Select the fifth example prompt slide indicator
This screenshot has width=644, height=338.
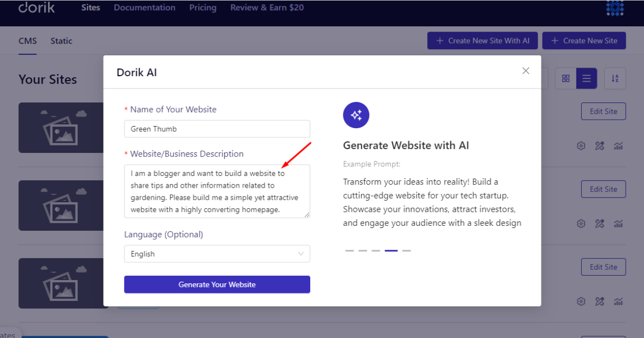click(406, 251)
